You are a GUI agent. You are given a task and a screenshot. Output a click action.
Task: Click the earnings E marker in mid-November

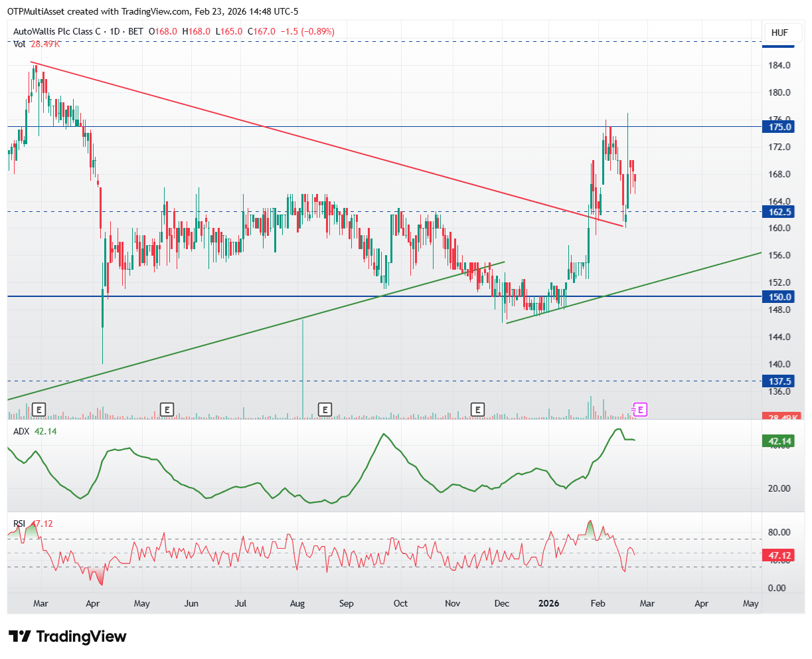pos(477,409)
